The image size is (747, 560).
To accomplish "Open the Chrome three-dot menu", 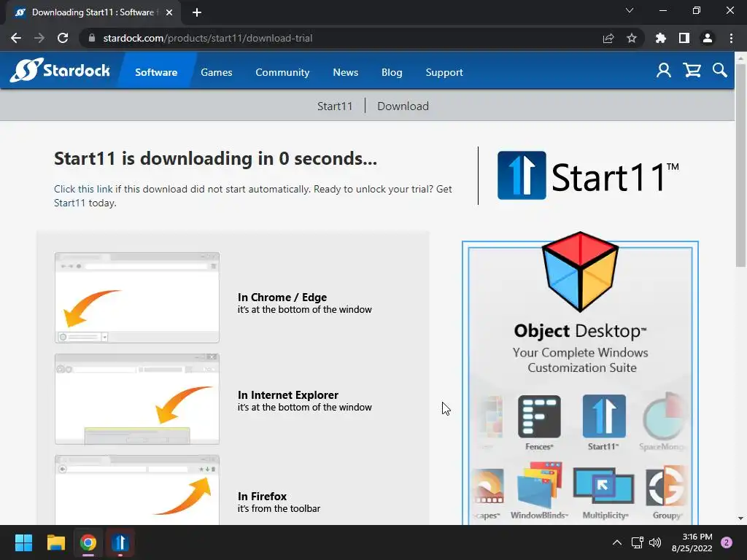I will (731, 38).
